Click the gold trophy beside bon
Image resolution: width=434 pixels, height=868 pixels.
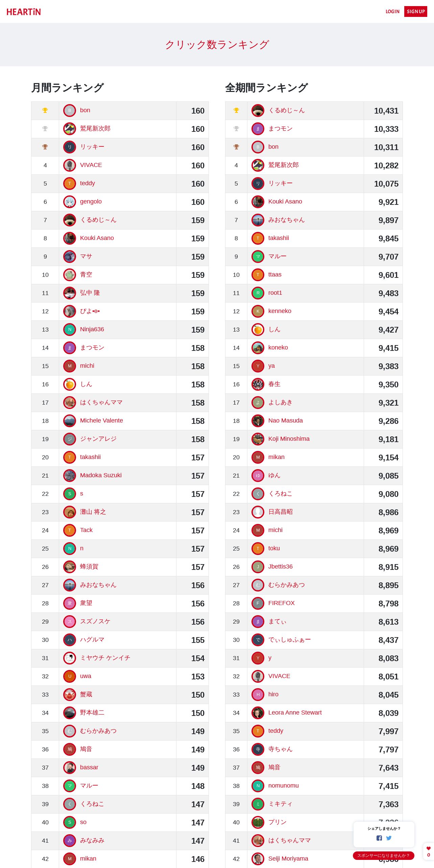45,111
